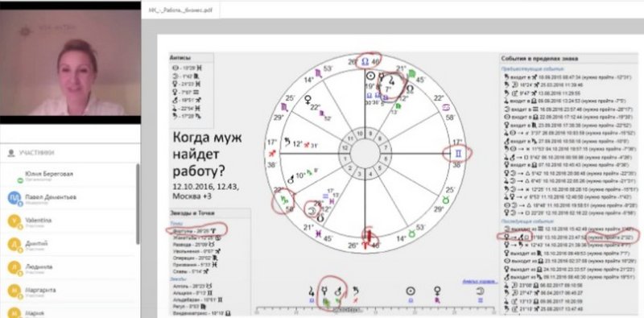Screen dimensions: 644x318
Task: Select participant Маргарита in the list
Action: point(40,290)
